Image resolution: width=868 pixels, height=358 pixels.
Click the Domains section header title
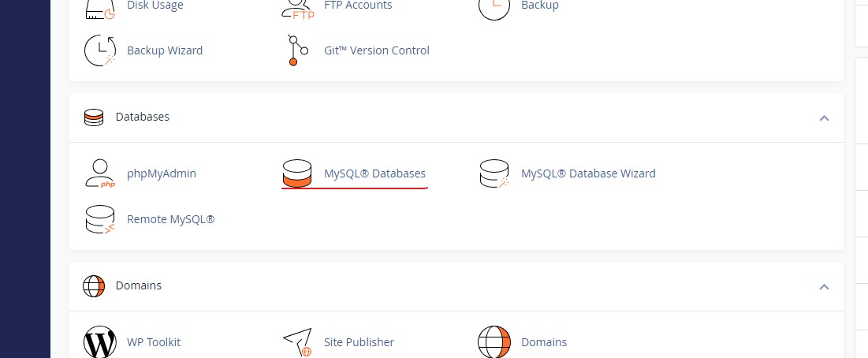(138, 285)
